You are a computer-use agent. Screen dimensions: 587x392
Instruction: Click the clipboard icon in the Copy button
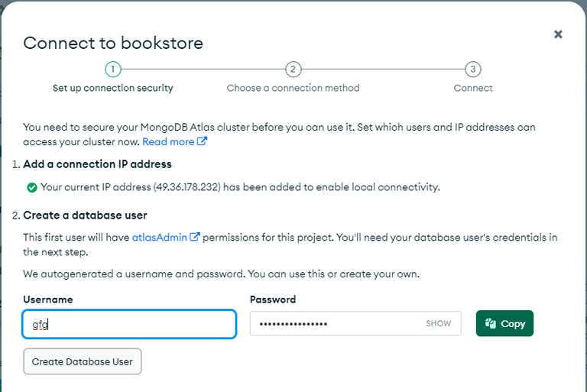click(x=491, y=323)
